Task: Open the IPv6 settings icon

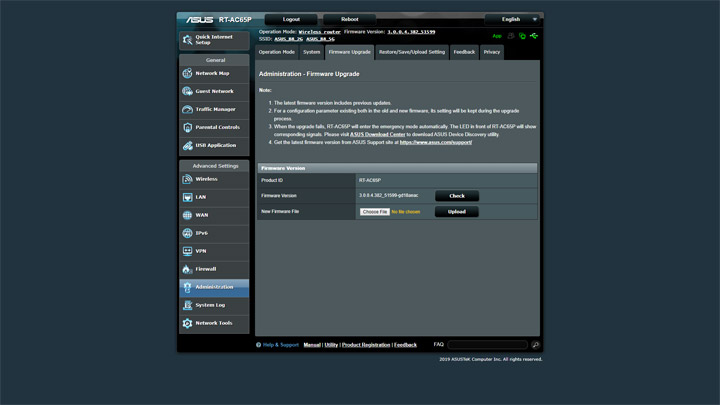Action: (x=187, y=233)
